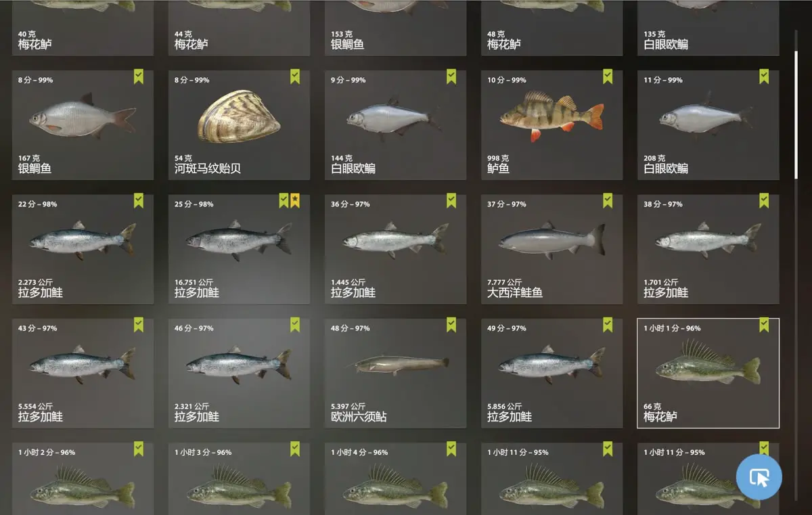Screen dimensions: 812x515
Task: Click the gold star badge on the 16.751 公斤 拉多加鲑 card
Action: 295,200
